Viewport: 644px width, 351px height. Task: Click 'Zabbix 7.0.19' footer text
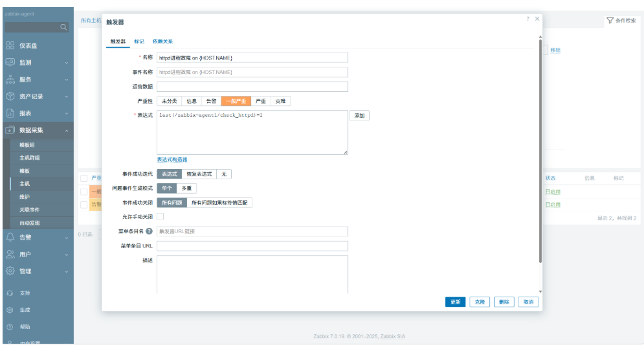(328, 336)
